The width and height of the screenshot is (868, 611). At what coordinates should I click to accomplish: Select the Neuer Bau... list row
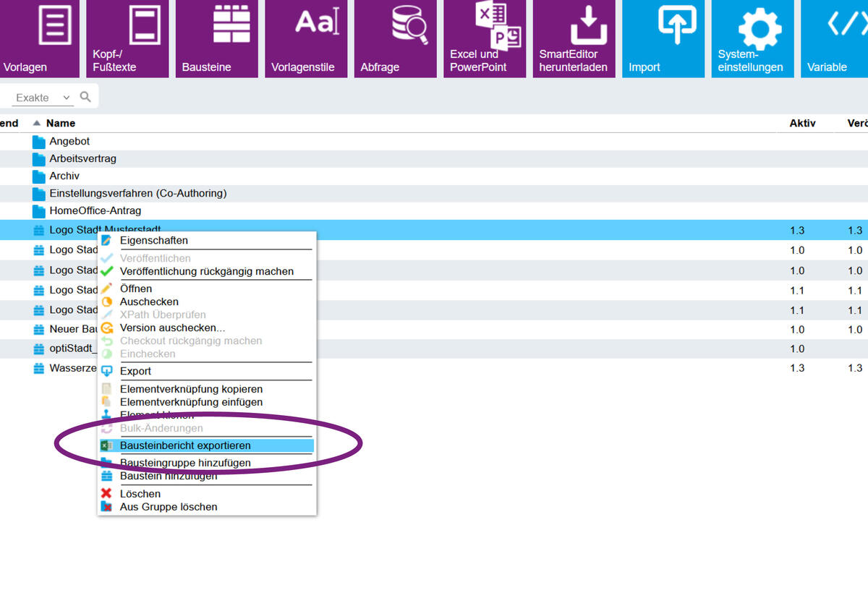[434, 329]
